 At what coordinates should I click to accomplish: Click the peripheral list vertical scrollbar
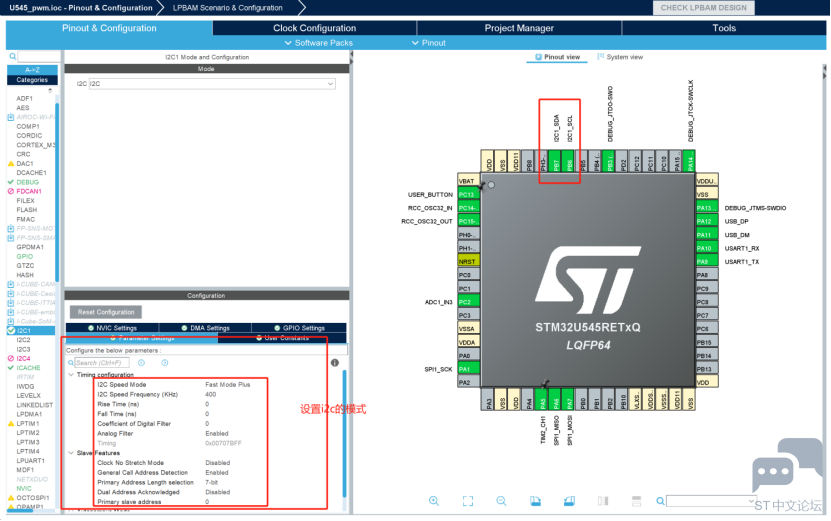tap(57, 192)
